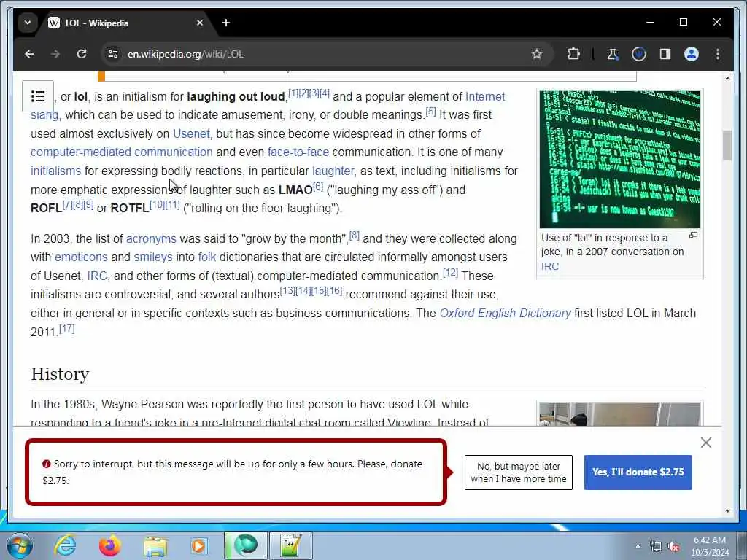
Task: Follow the IRC link in second paragraph
Action: 97,276
